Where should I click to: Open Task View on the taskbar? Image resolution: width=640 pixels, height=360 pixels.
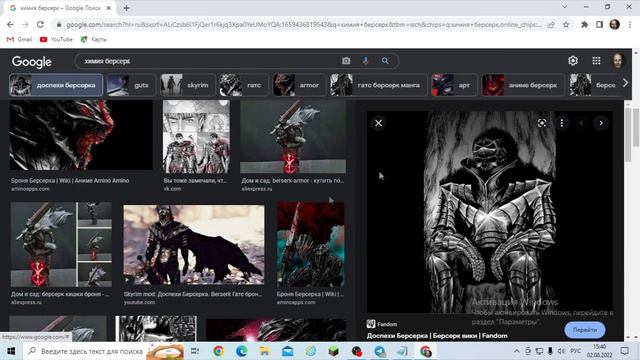tap(195, 351)
